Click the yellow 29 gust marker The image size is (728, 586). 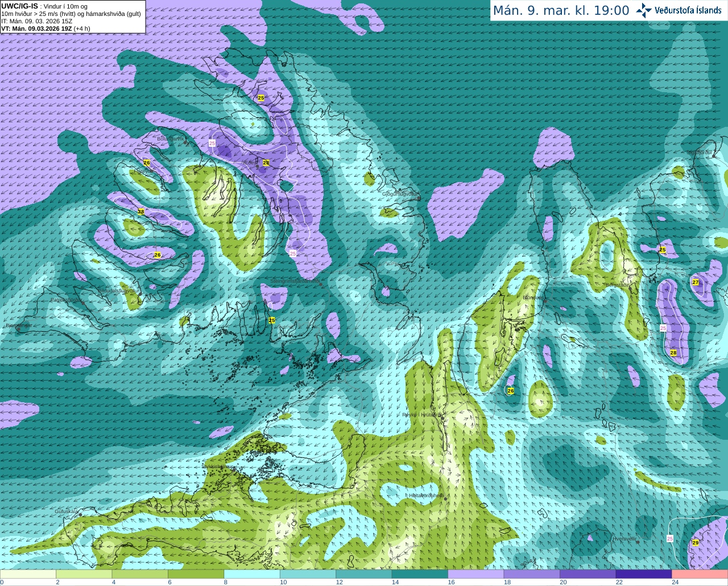(696, 543)
